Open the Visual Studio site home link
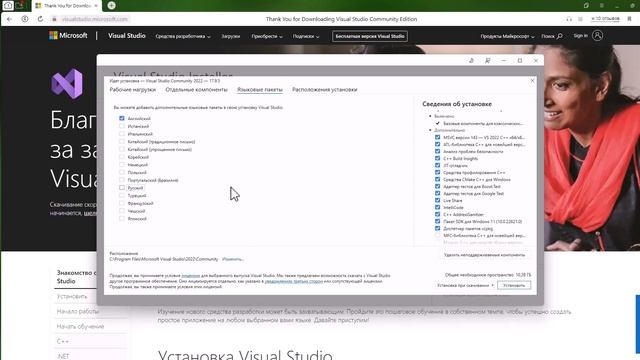Viewport: 640px width, 360px height. pos(127,36)
